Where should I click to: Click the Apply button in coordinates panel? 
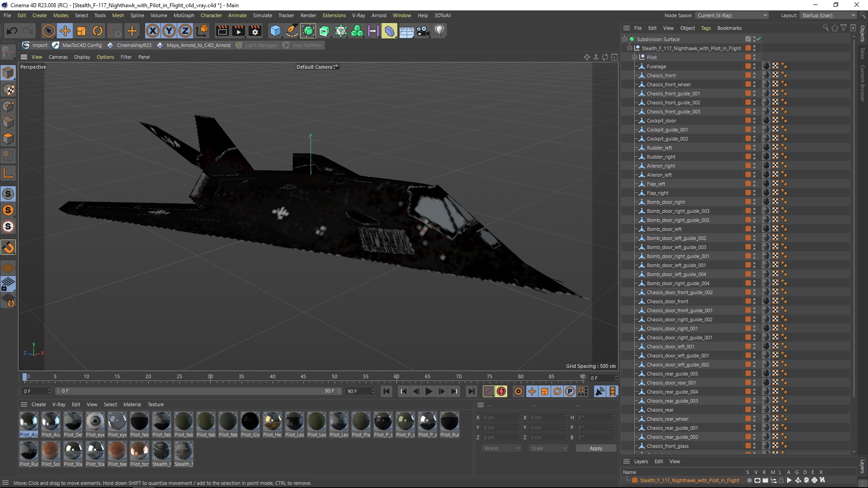point(595,448)
